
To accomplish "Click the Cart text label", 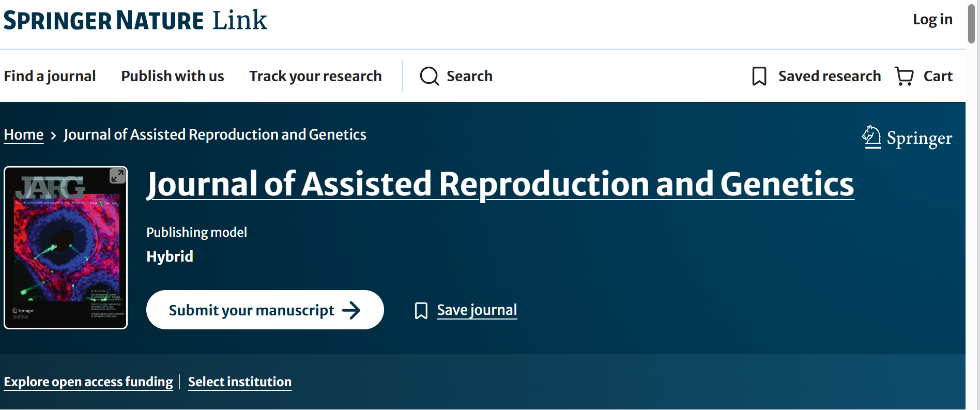I will coord(938,76).
